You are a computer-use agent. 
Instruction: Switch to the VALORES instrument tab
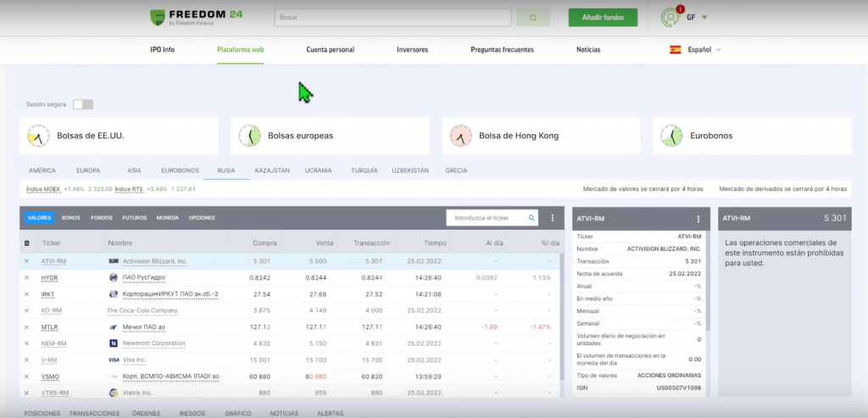pos(39,218)
